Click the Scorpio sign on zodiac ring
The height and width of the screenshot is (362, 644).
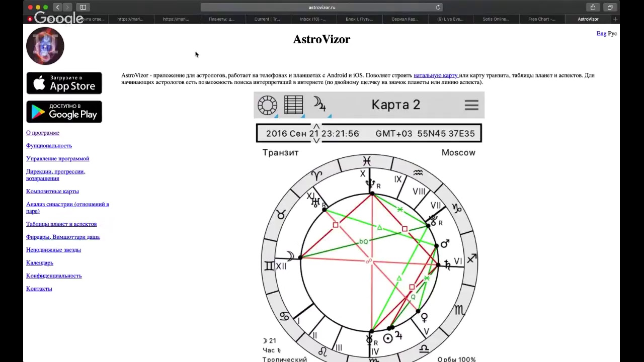point(459,311)
